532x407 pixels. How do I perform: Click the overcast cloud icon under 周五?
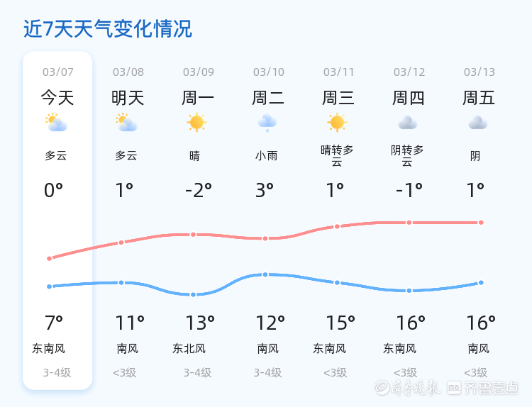(x=478, y=123)
